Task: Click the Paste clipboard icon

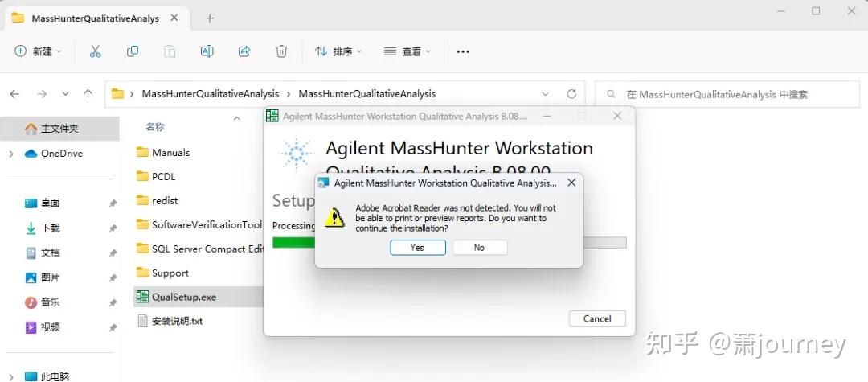Action: (x=170, y=51)
